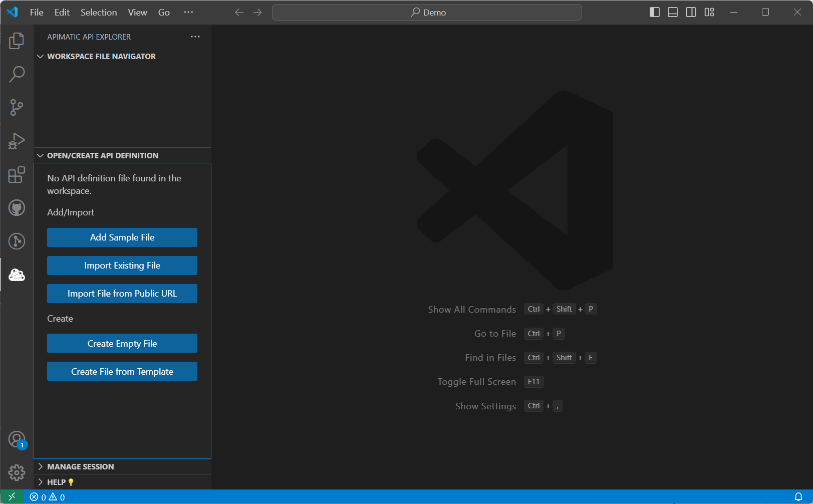The image size is (813, 504).
Task: Open the Edit menu
Action: (62, 13)
